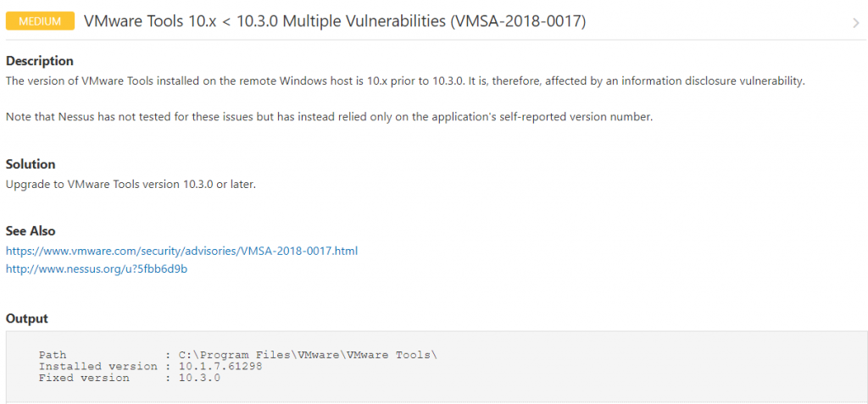Screen dimensions: 868x404
Task: Click the fixed version value 10.3.0 in the output
Action: (199, 378)
